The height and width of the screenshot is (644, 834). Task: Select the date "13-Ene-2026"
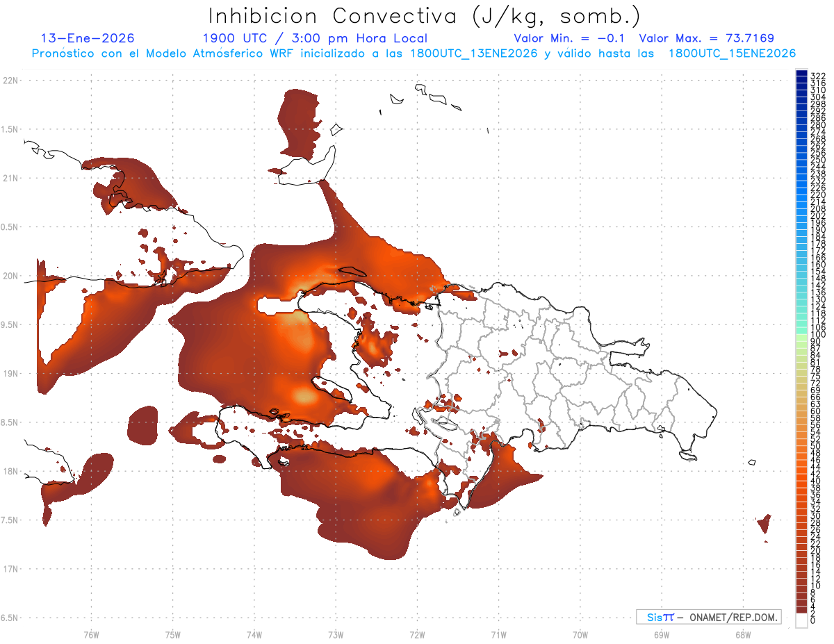pyautogui.click(x=88, y=38)
